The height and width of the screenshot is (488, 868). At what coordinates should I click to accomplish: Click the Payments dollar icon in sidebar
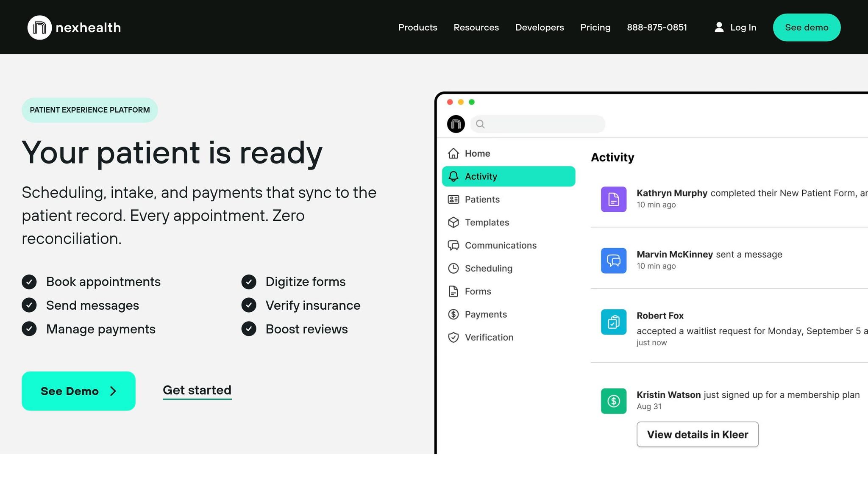(453, 314)
